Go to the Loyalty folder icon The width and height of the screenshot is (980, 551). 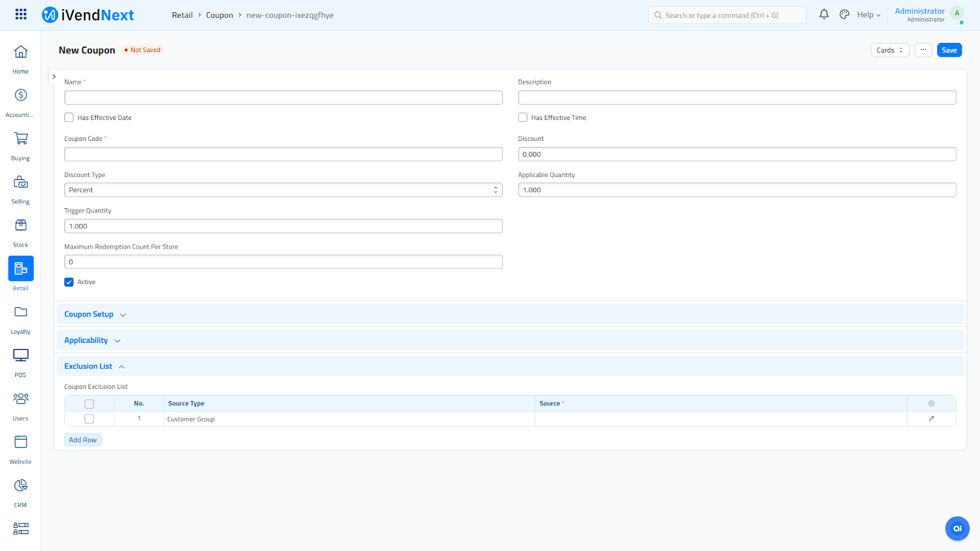point(20,312)
